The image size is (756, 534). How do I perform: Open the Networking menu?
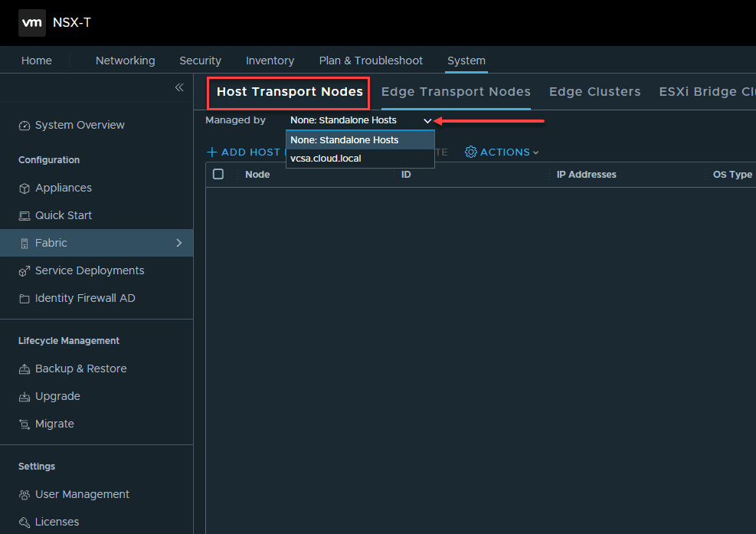coord(125,60)
